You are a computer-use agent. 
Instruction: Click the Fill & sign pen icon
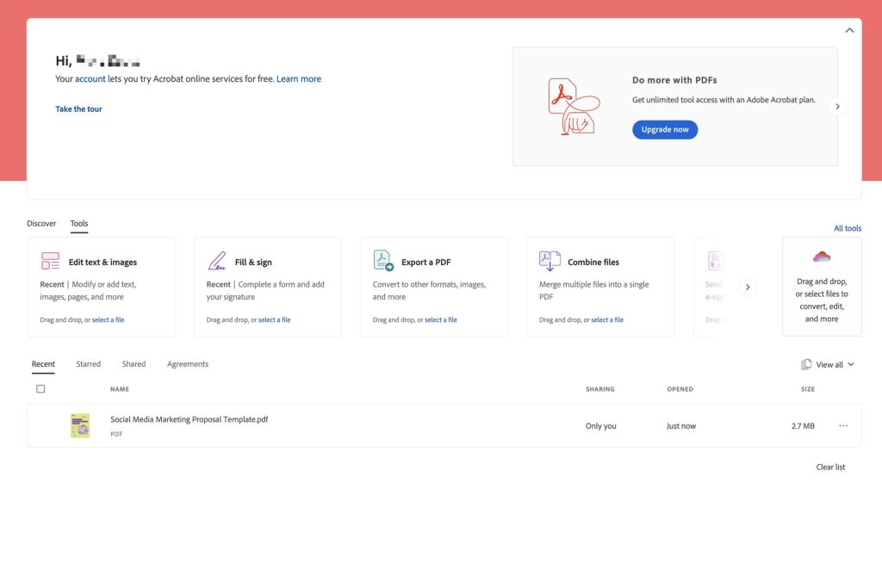coord(217,261)
